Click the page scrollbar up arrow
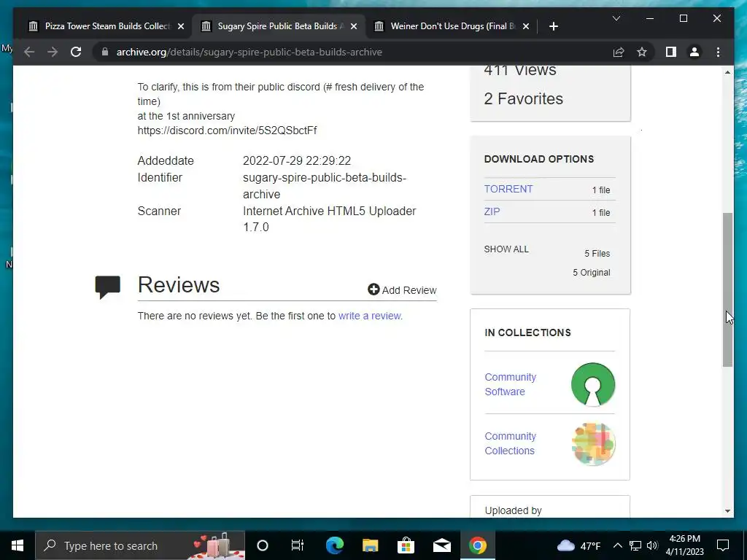This screenshot has width=747, height=560. (727, 72)
